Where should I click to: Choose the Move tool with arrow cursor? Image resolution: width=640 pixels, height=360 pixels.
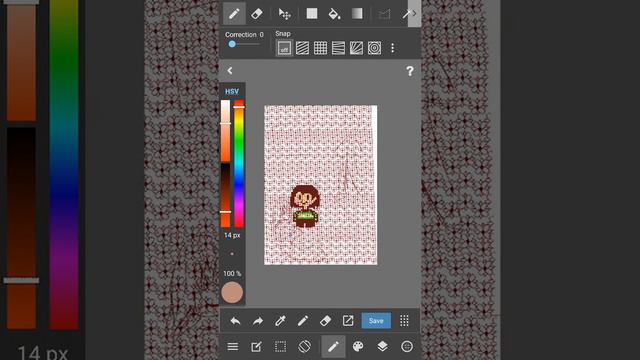click(284, 14)
